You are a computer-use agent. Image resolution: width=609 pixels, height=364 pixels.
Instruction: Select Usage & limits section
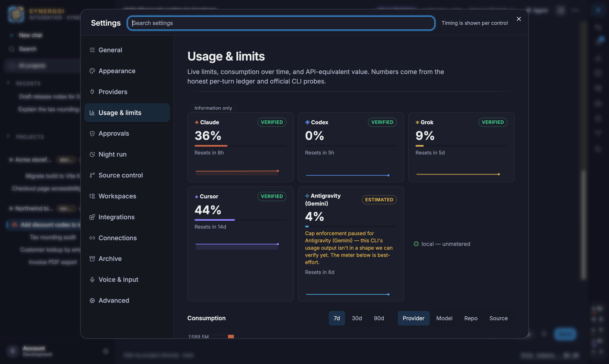(x=127, y=113)
